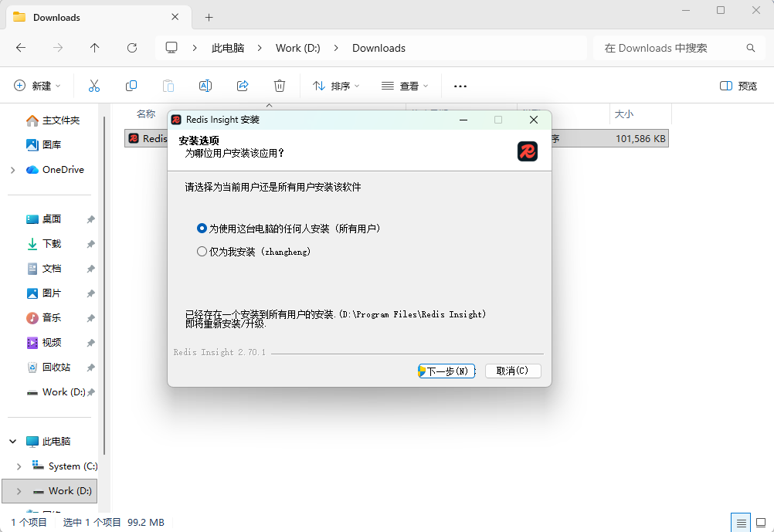Select install for all users radio option

tap(202, 229)
